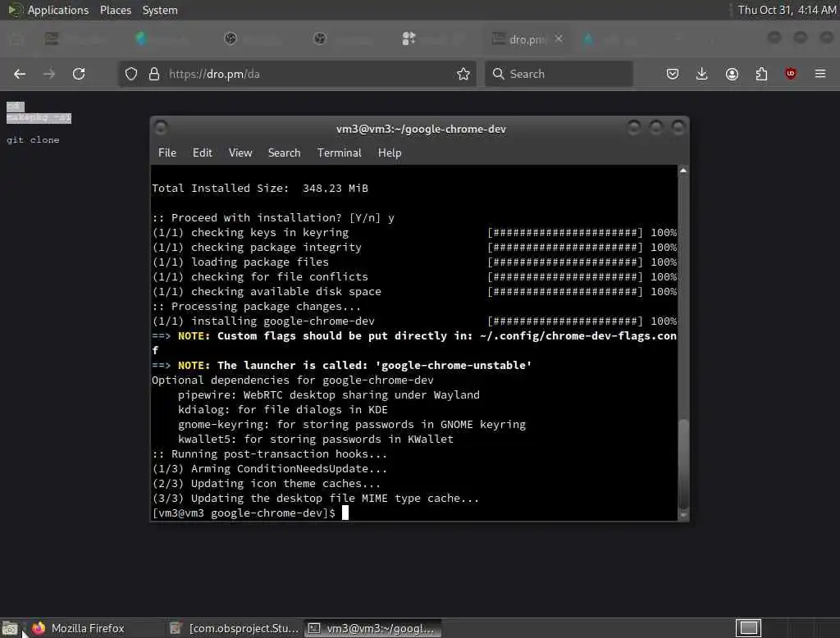Click the 'git clone' text on the page
This screenshot has width=840, height=638.
33,139
